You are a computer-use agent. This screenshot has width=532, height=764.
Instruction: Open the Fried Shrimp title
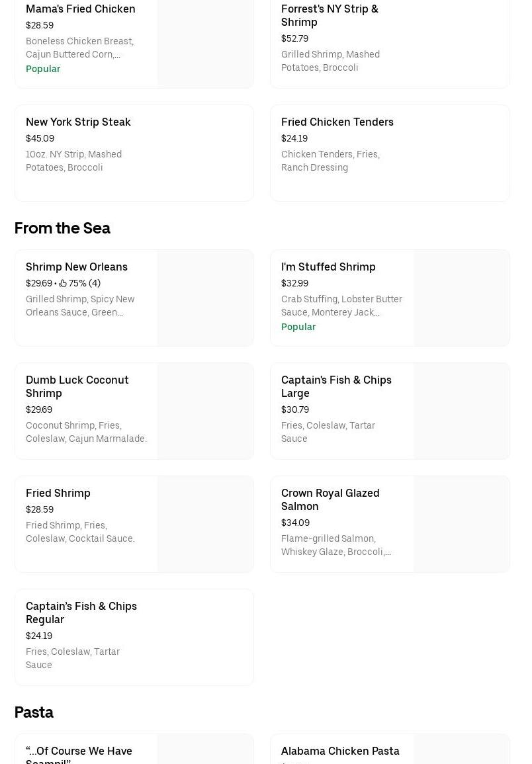click(x=58, y=493)
